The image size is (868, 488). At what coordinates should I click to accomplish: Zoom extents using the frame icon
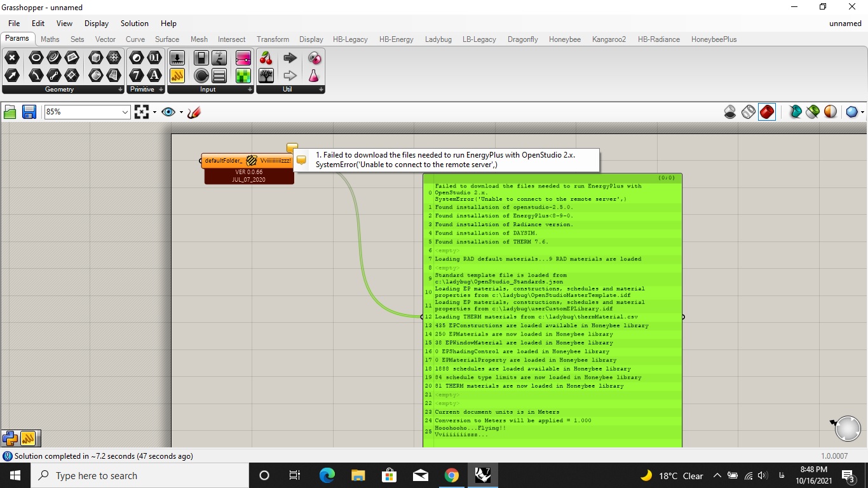click(x=141, y=112)
